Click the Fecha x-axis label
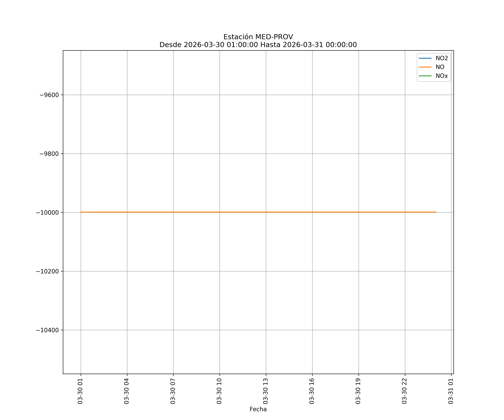The width and height of the screenshot is (504, 420). pyautogui.click(x=258, y=409)
